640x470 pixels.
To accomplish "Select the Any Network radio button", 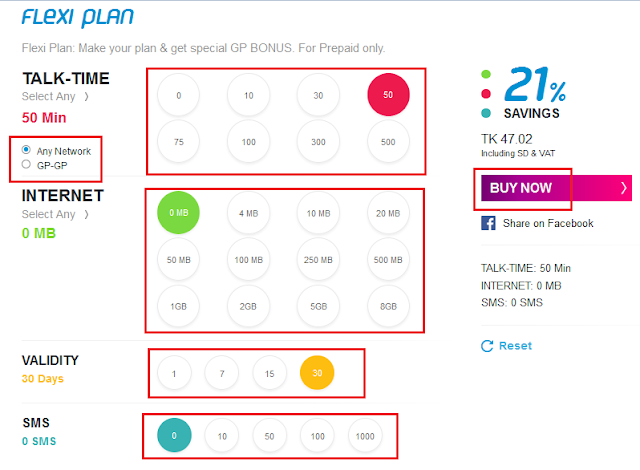I will click(x=26, y=150).
